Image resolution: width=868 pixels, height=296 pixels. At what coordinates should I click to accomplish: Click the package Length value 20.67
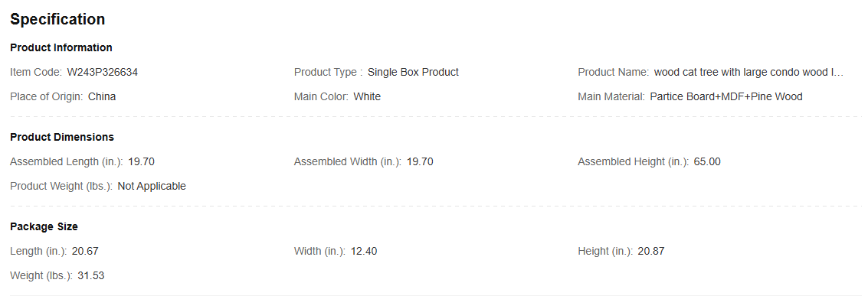click(85, 252)
